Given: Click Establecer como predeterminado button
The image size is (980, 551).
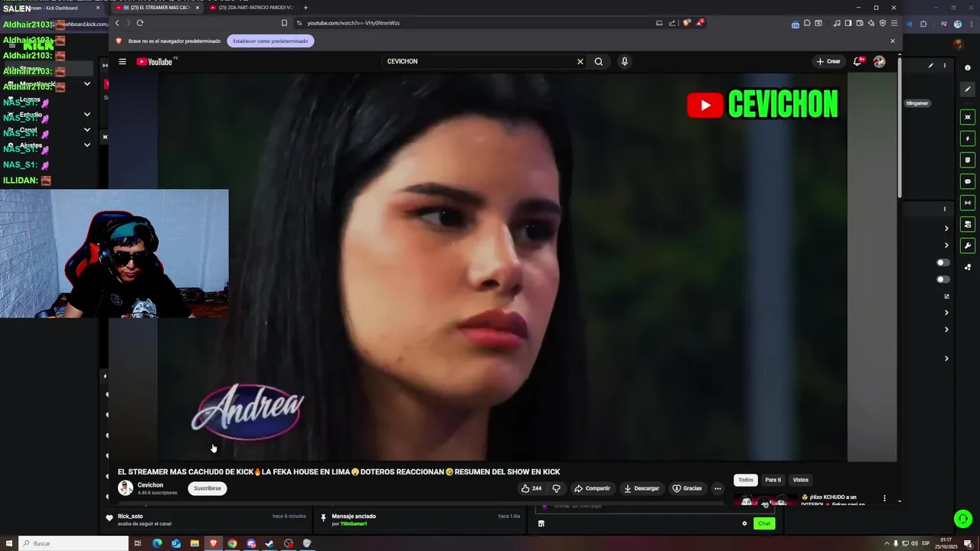Looking at the screenshot, I should pos(270,41).
